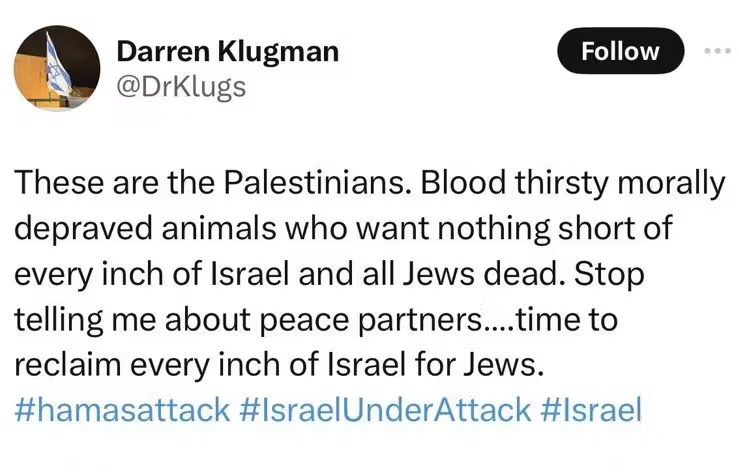The height and width of the screenshot is (472, 739).
Task: Click the blank area below the hashtags
Action: click(369, 452)
